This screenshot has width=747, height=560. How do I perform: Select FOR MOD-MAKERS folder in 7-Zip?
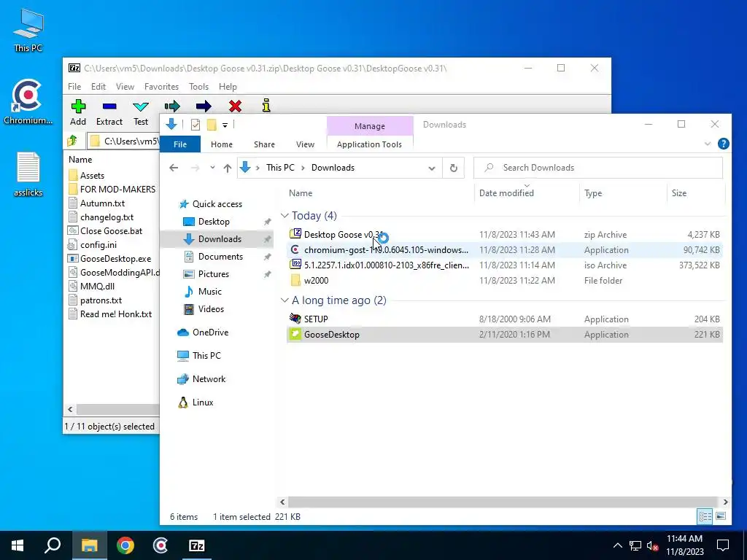(x=112, y=190)
